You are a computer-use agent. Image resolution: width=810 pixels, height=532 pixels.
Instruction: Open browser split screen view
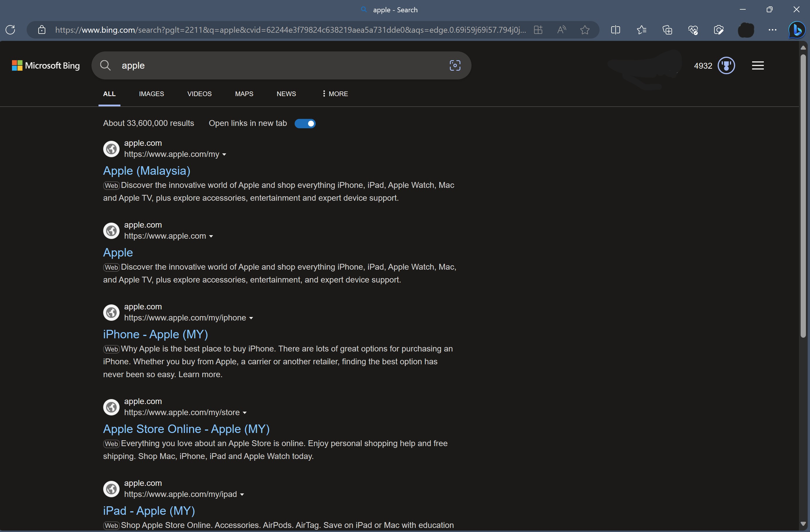click(616, 30)
